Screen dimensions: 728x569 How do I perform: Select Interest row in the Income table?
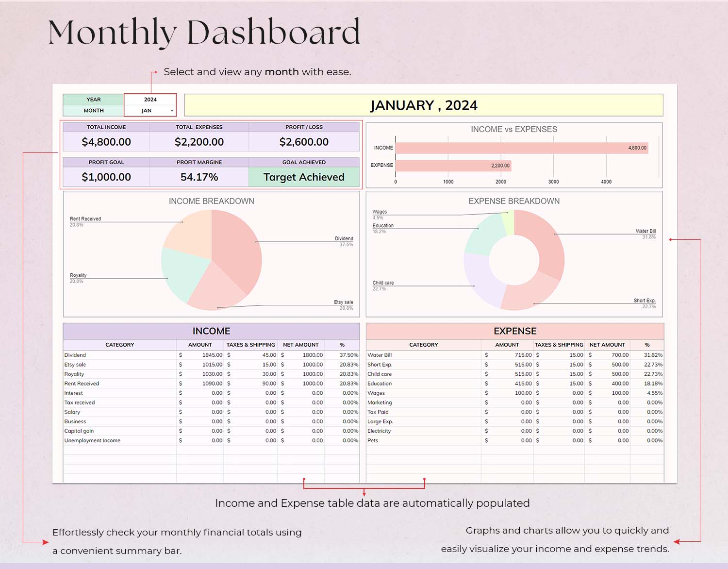211,393
